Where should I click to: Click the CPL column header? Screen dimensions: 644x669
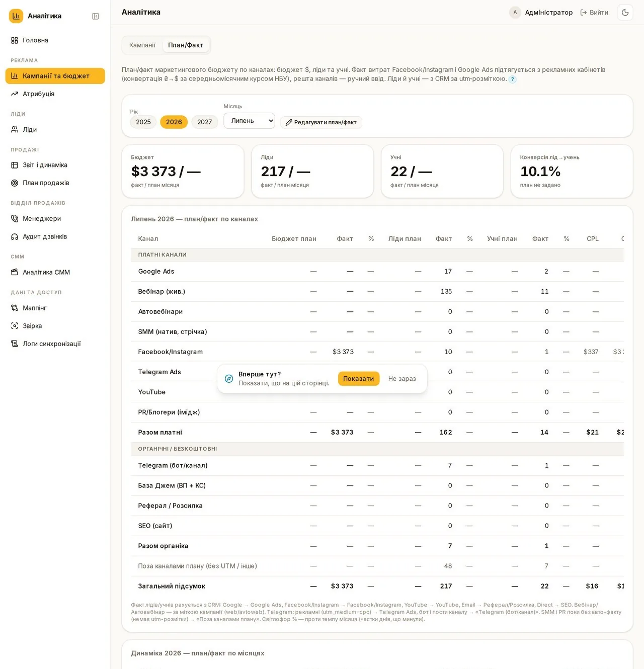click(x=593, y=239)
